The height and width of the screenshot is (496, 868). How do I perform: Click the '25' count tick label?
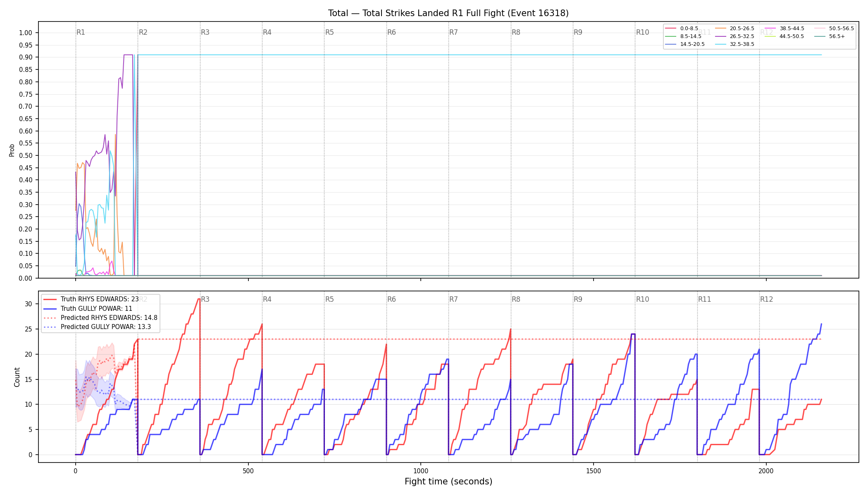coord(29,329)
